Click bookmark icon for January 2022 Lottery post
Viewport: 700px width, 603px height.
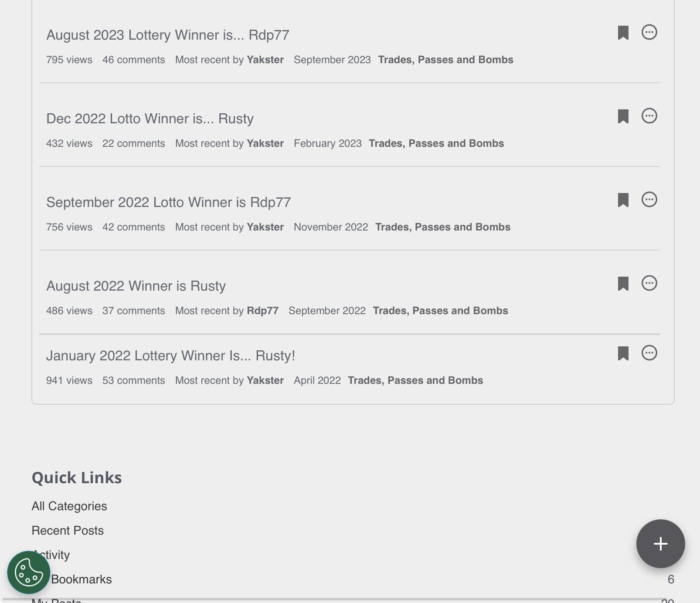coord(623,353)
